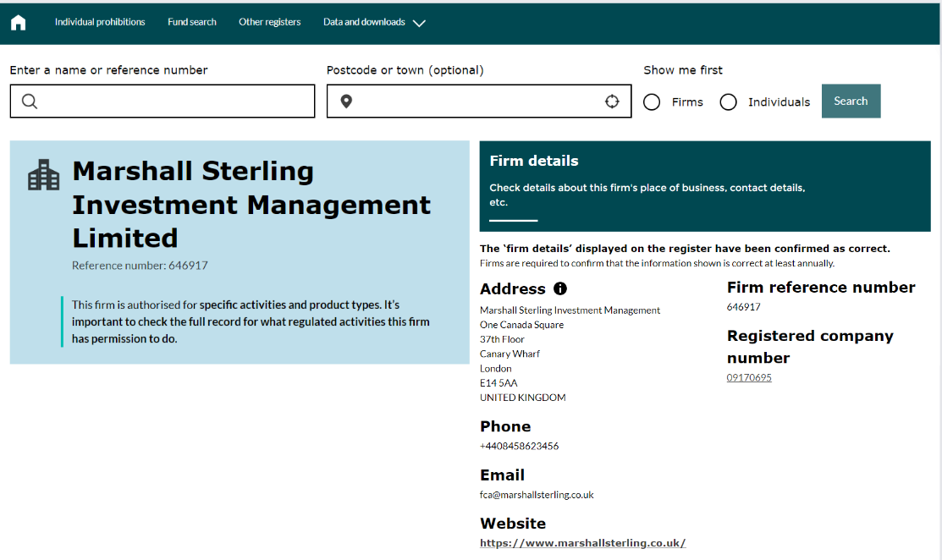Viewport: 942px width, 560px height.
Task: Open Data and downloads menu
Action: 364,22
